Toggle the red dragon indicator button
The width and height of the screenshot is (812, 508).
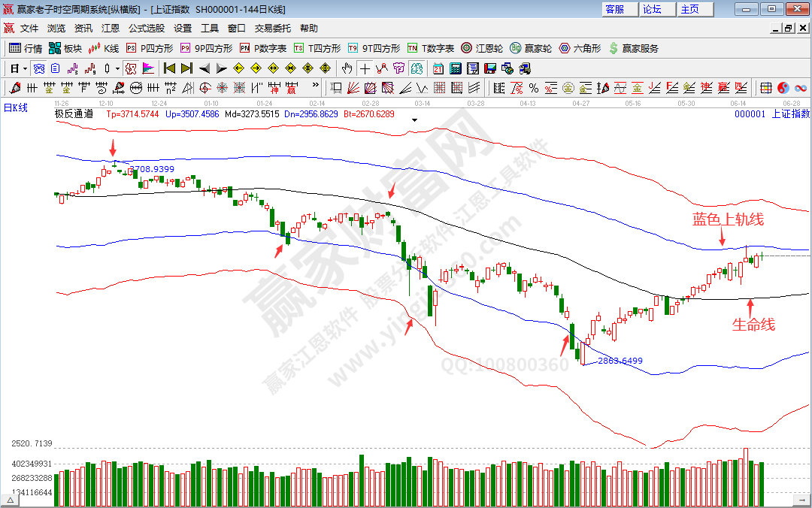tap(131, 68)
